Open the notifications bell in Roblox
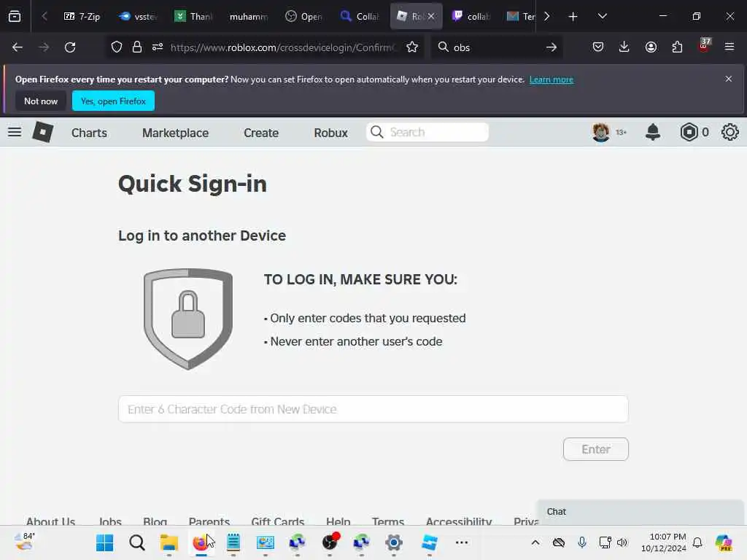This screenshot has height=560, width=747. (653, 132)
